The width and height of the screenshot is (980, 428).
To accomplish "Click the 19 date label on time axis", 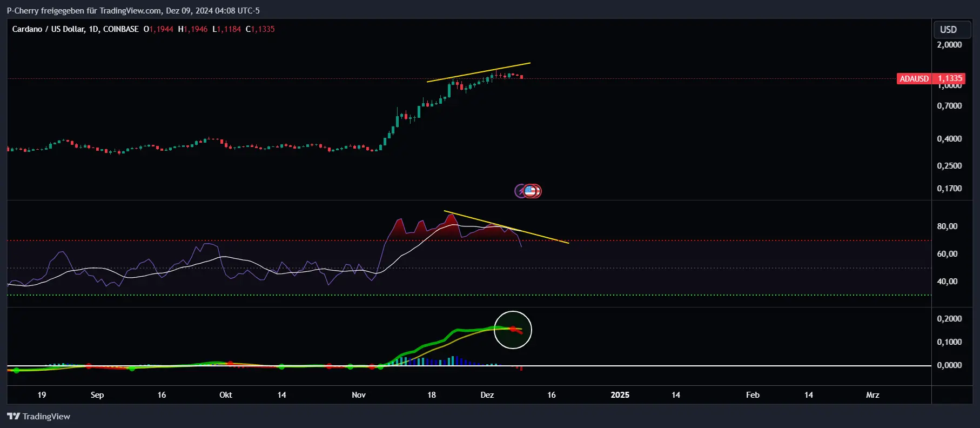I will [x=42, y=395].
